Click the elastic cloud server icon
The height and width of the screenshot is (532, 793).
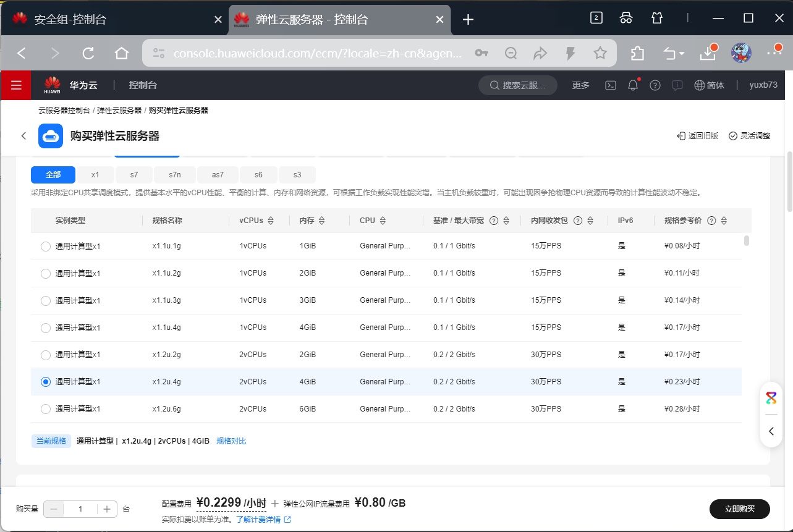pyautogui.click(x=51, y=136)
